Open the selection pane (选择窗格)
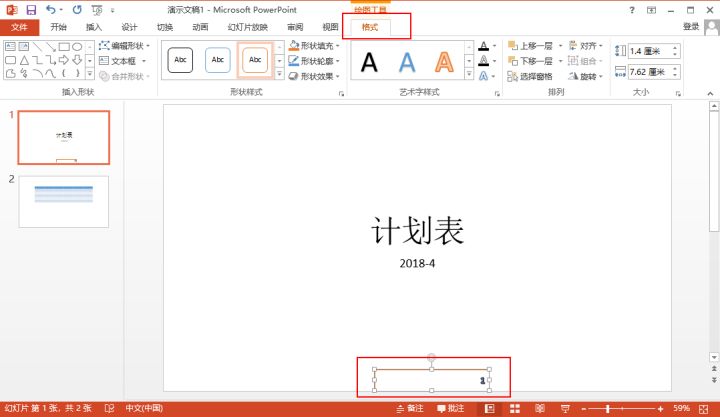The height and width of the screenshot is (417, 720). click(x=530, y=76)
